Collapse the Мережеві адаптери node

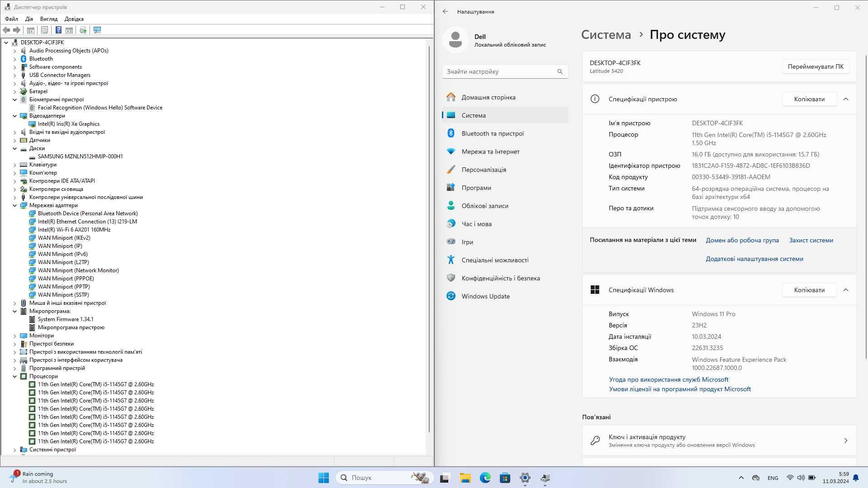(14, 205)
